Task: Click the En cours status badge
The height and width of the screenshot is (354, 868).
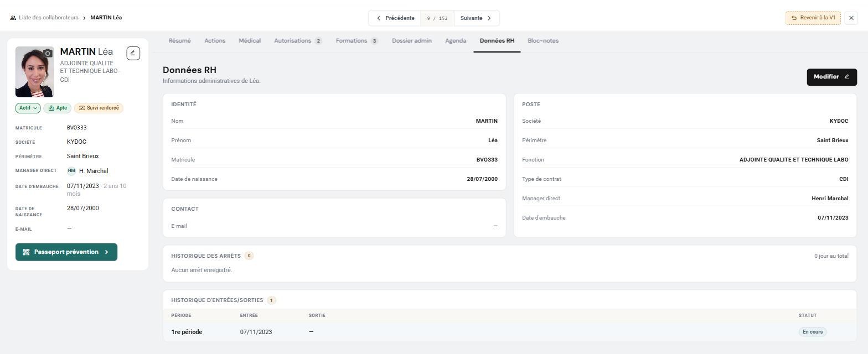Action: tap(813, 332)
